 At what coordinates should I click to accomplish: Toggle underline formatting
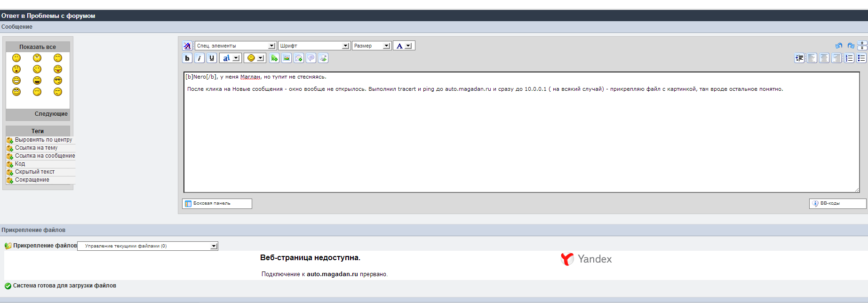212,58
